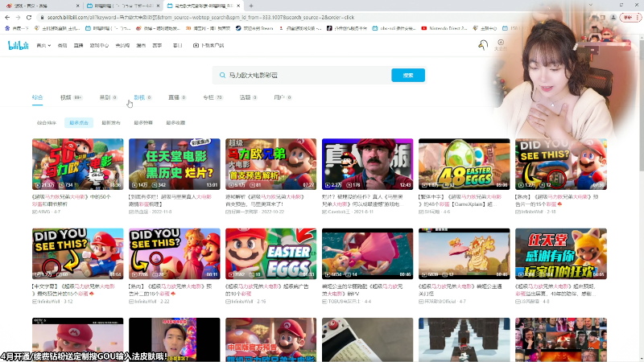This screenshot has width=644, height=362.
Task: Open the '10个彩蛋' 超级碗广告 video title
Action: point(267,290)
